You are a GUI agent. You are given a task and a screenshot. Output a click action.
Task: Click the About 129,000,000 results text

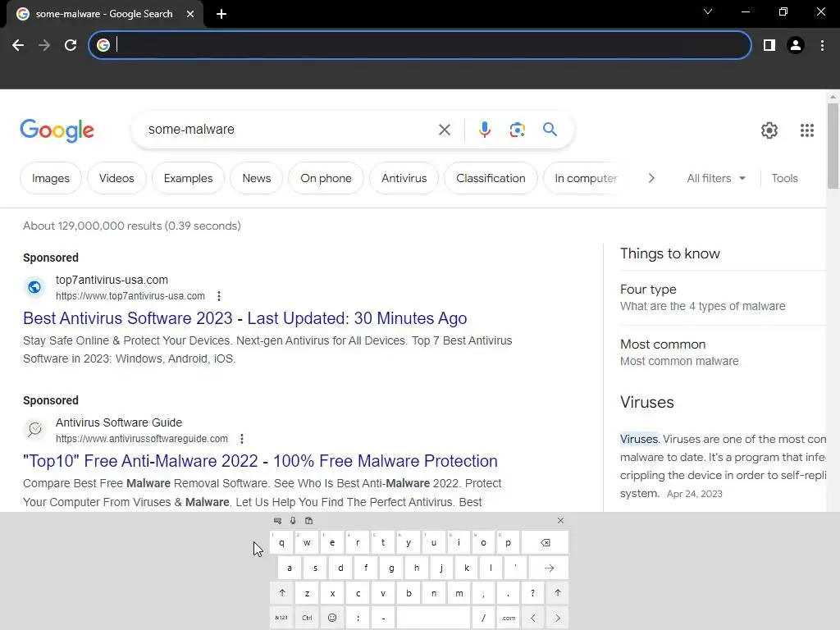[132, 226]
